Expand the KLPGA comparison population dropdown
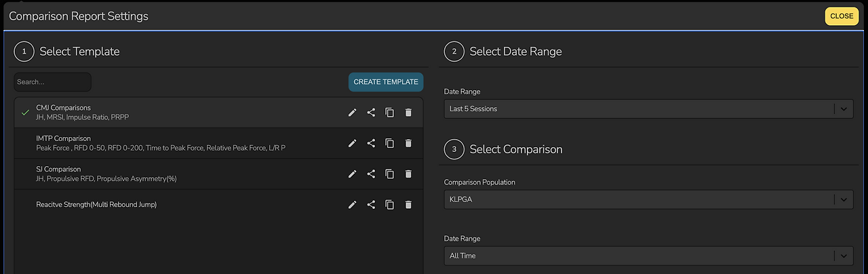868x274 pixels. [x=648, y=199]
